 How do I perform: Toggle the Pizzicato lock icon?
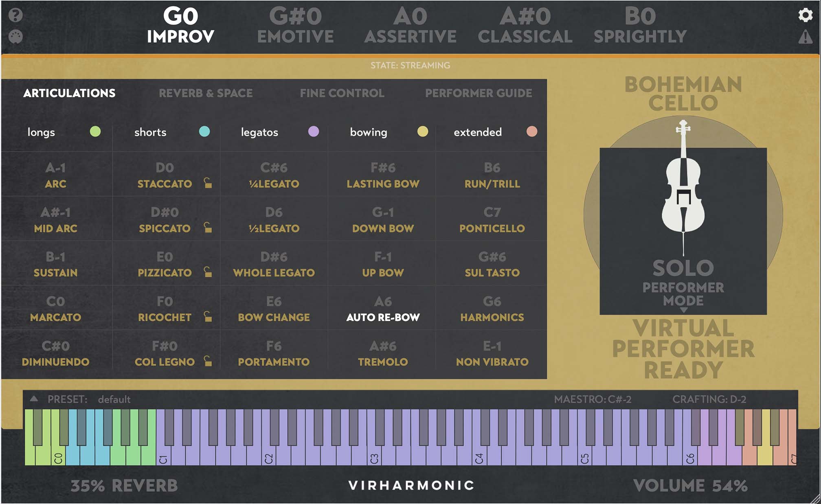(208, 272)
